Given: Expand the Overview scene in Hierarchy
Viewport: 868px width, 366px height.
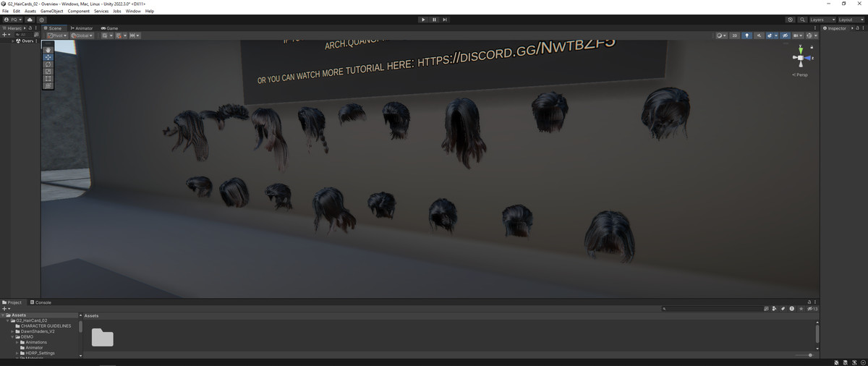Looking at the screenshot, I should [12, 41].
